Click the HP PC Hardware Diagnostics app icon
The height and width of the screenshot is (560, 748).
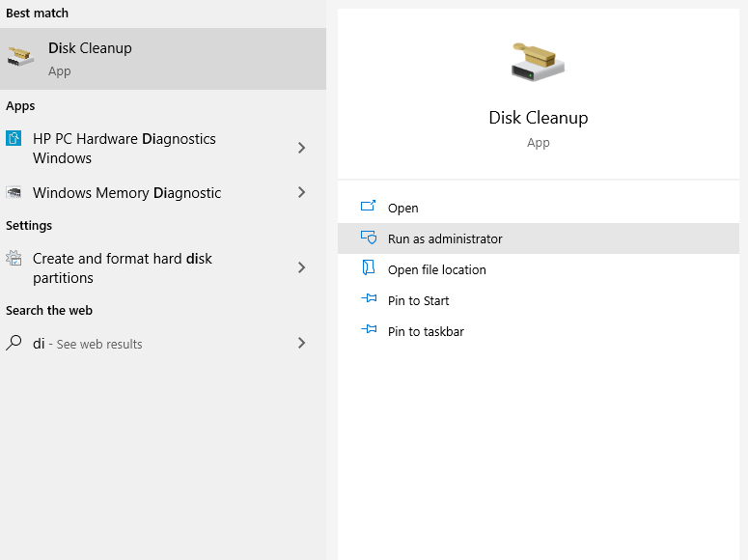coord(14,138)
